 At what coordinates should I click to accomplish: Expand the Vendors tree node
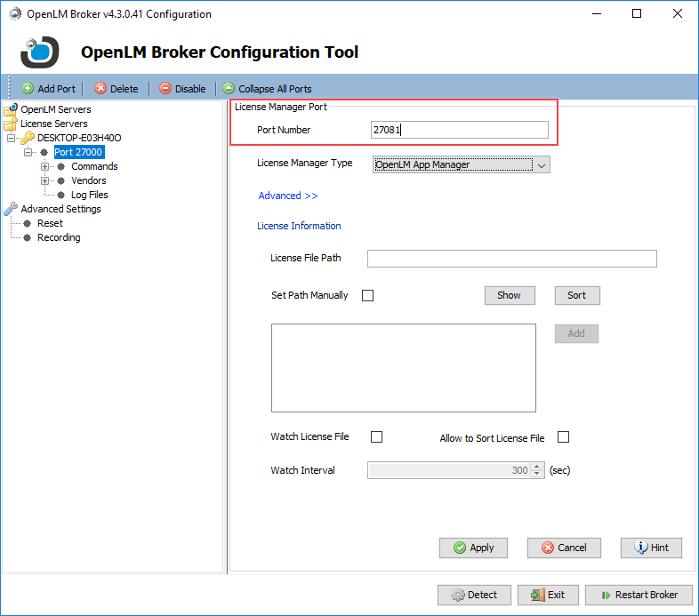click(44, 180)
